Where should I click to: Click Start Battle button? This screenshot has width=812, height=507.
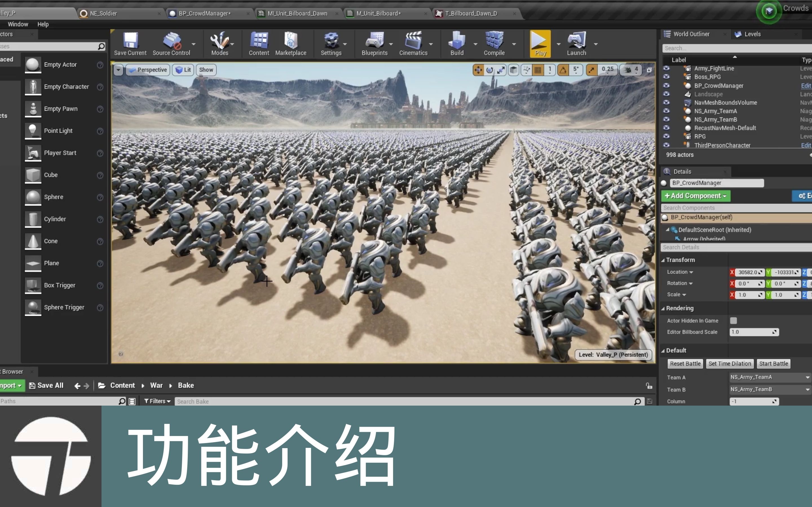[x=773, y=363]
